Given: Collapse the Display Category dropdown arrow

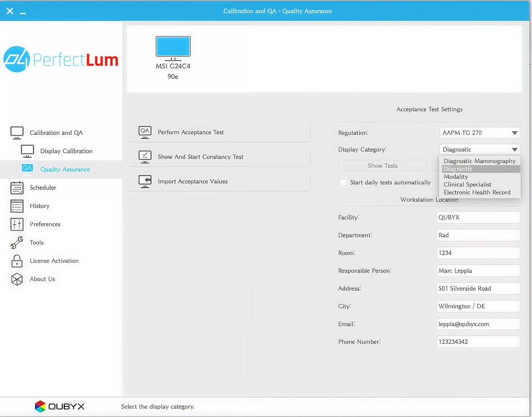Looking at the screenshot, I should click(x=514, y=149).
